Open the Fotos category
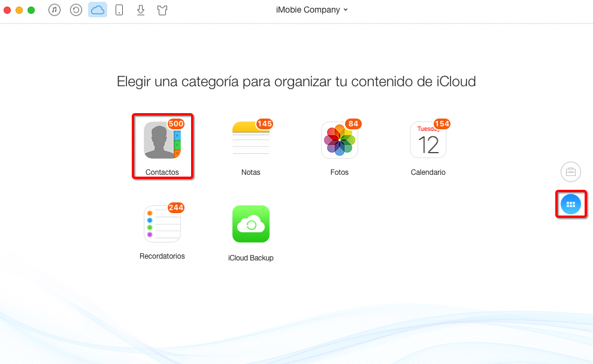The width and height of the screenshot is (593, 364). coord(340,140)
